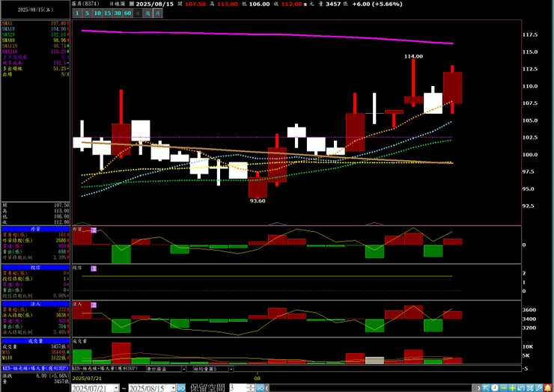
Task: Select the 10-minute timeframe button
Action: click(x=97, y=13)
